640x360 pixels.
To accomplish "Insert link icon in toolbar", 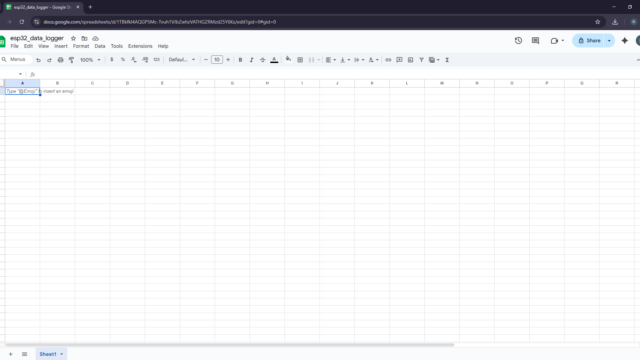I will (x=388, y=60).
